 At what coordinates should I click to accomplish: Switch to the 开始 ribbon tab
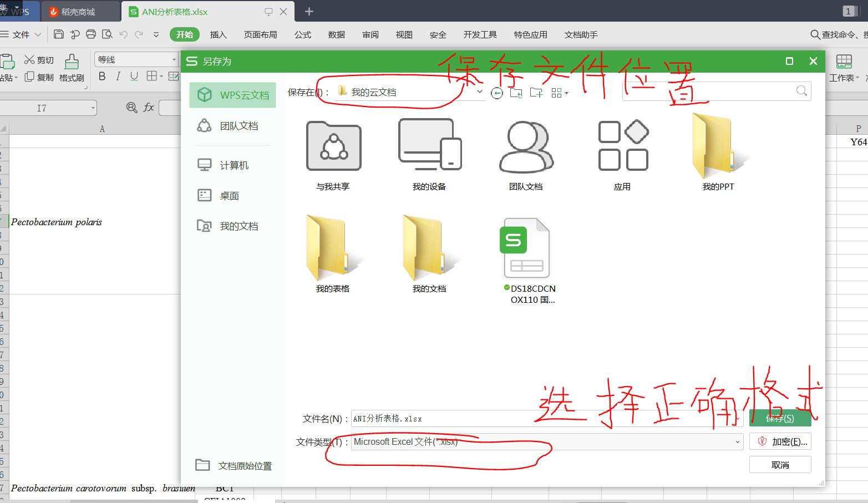point(185,34)
